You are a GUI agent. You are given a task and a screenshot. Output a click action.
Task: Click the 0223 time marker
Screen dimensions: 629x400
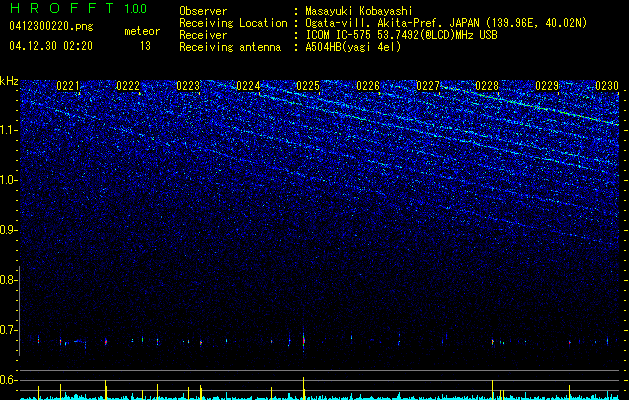pos(188,86)
